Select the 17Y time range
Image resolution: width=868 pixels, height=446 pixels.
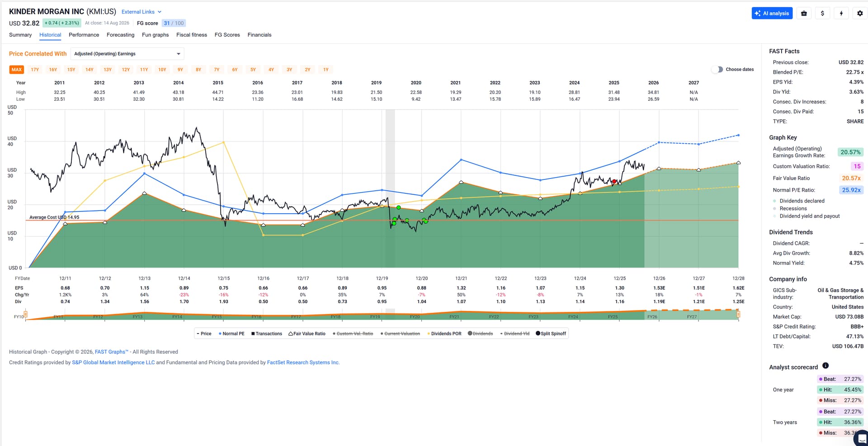pyautogui.click(x=35, y=70)
